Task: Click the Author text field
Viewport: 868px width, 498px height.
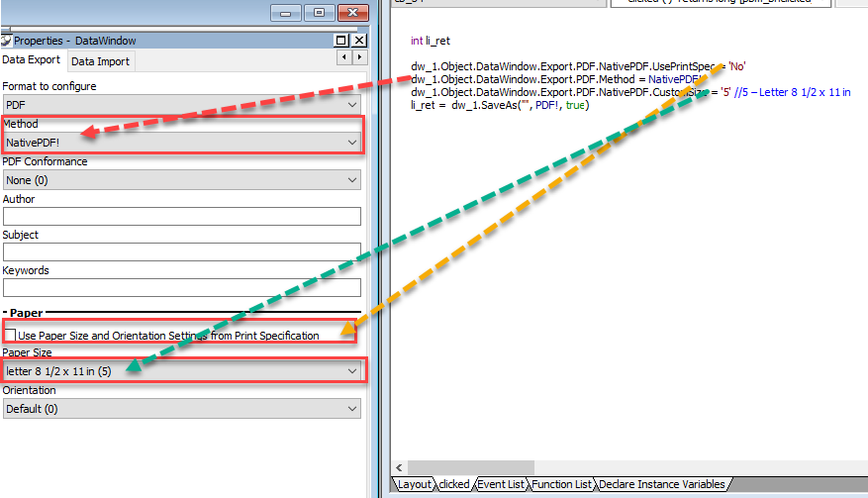Action: coord(181,216)
